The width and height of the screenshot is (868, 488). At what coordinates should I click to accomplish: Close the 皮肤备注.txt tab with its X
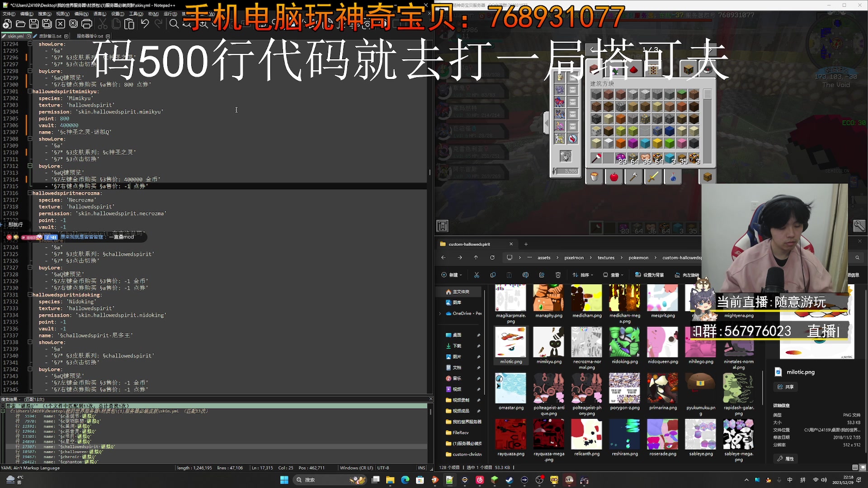click(66, 36)
